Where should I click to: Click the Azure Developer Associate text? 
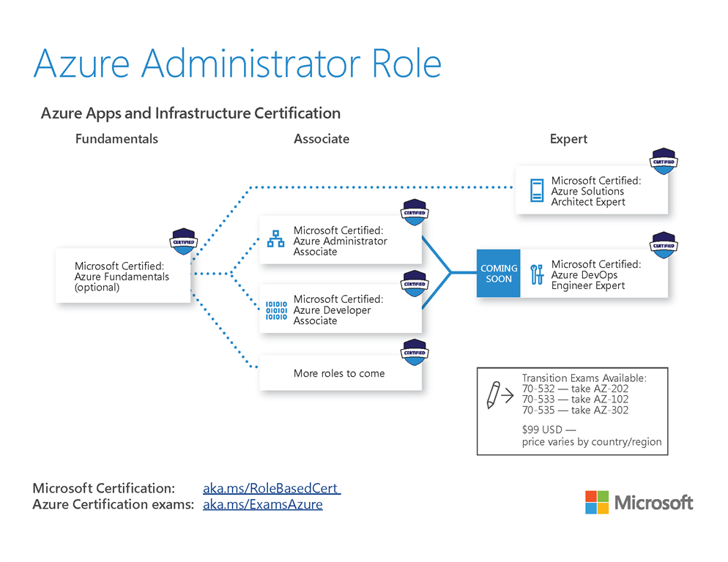tap(338, 310)
